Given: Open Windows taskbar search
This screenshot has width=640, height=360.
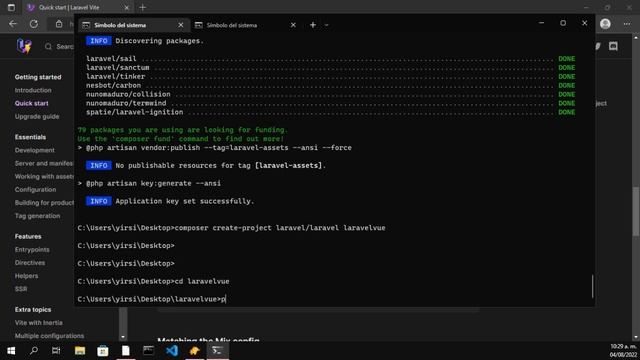Looking at the screenshot, I should click(x=34, y=351).
